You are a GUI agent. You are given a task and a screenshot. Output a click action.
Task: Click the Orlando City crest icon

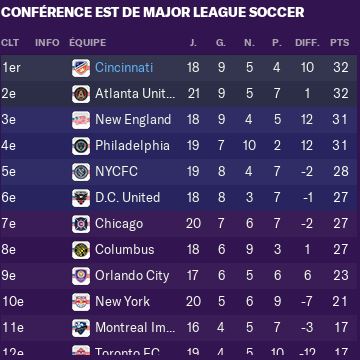click(x=81, y=276)
